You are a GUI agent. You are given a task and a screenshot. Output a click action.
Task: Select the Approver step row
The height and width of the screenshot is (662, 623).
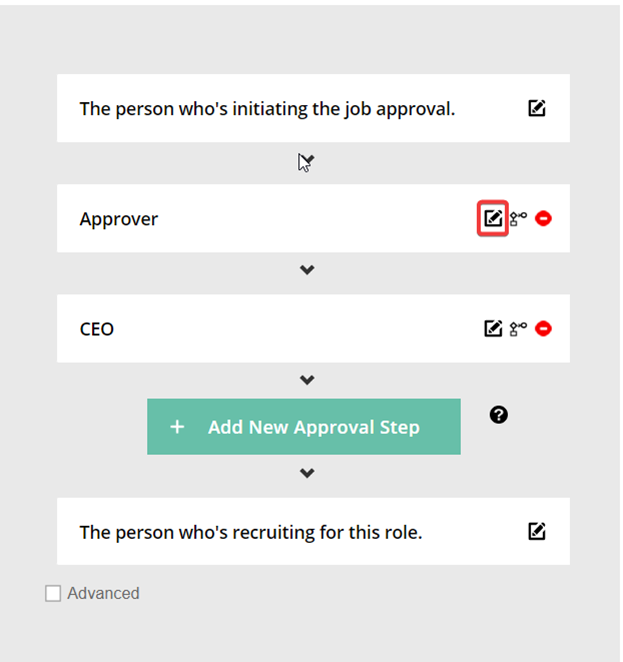(x=313, y=218)
